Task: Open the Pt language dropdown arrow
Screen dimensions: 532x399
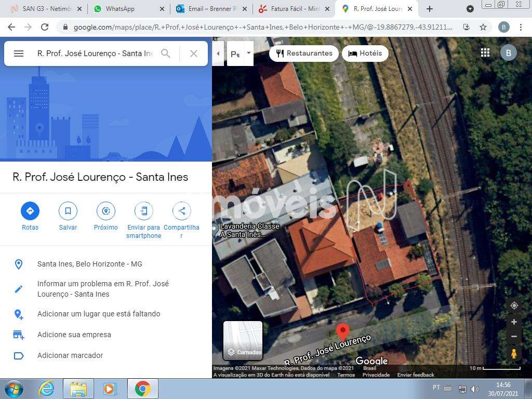Action: tap(248, 53)
